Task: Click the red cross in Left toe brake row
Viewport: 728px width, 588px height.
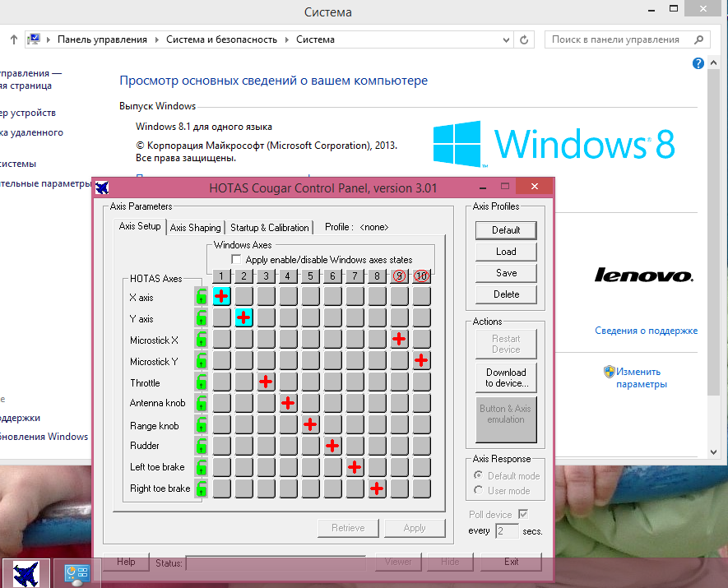Action: (x=355, y=467)
